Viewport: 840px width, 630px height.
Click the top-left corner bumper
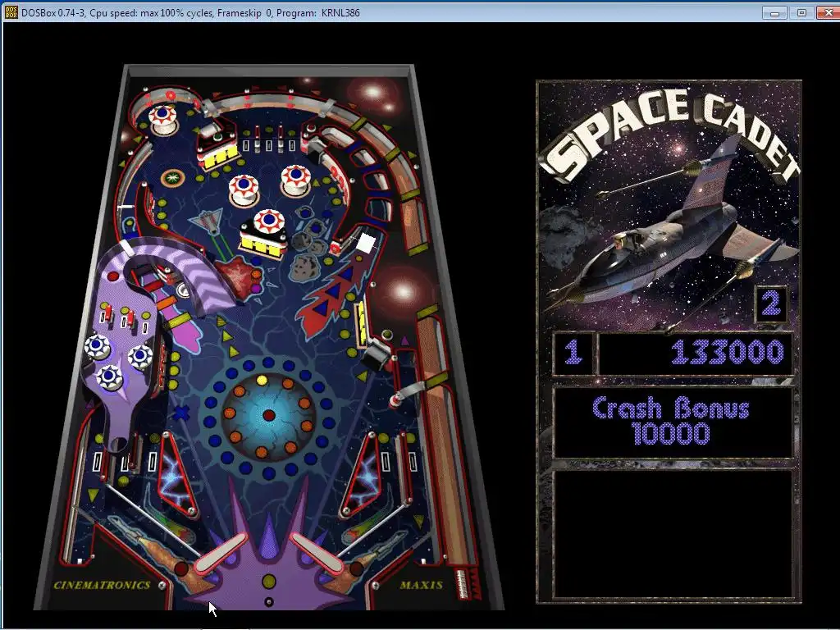(162, 120)
